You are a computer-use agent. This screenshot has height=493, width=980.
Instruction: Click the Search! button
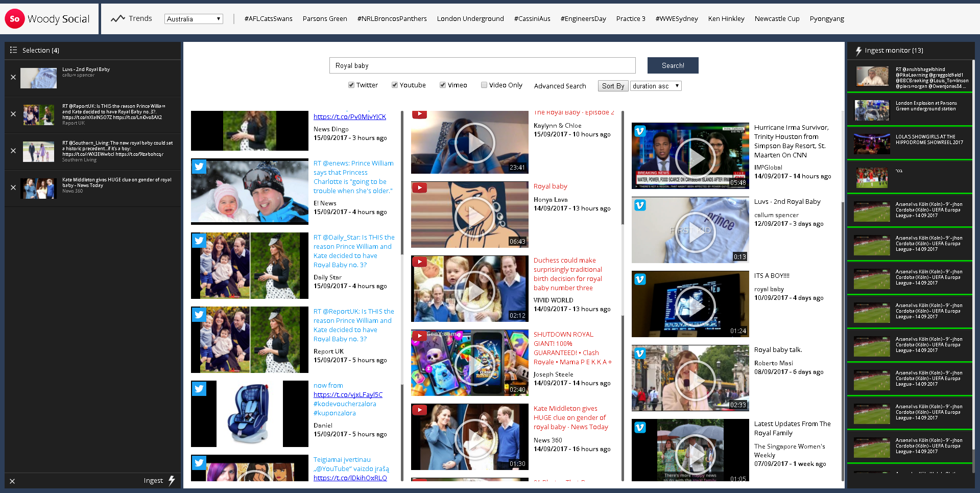(x=673, y=65)
